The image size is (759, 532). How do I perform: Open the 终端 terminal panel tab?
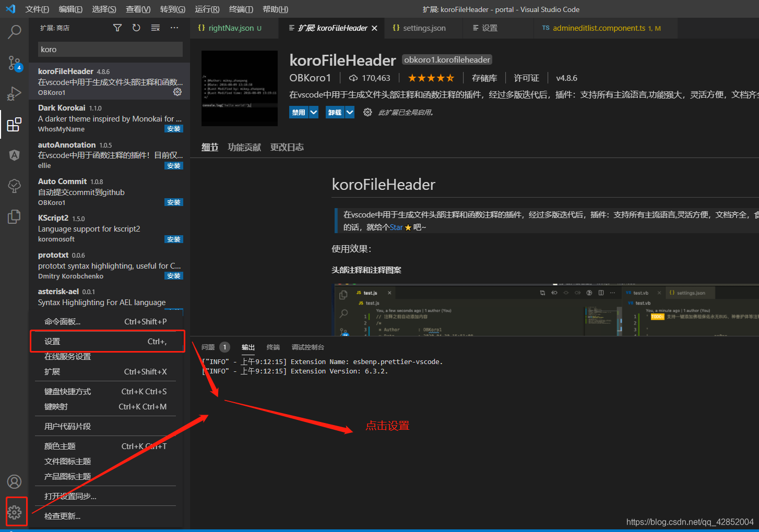[273, 347]
